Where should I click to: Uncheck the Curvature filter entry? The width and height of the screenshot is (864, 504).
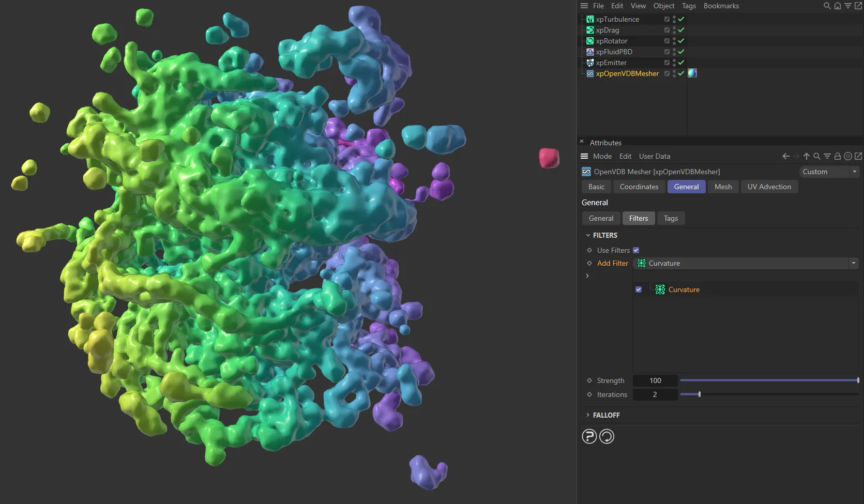pyautogui.click(x=639, y=289)
